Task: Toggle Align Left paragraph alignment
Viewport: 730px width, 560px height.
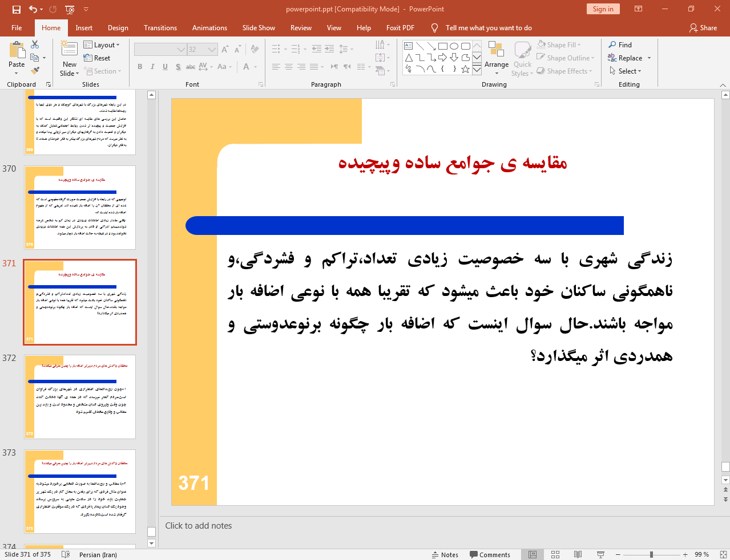Action: [x=276, y=67]
